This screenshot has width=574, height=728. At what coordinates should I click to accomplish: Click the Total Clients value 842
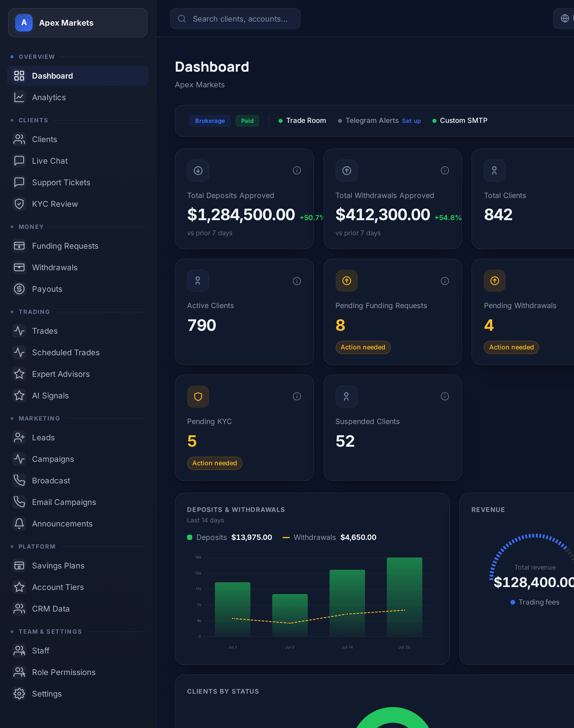tap(498, 214)
